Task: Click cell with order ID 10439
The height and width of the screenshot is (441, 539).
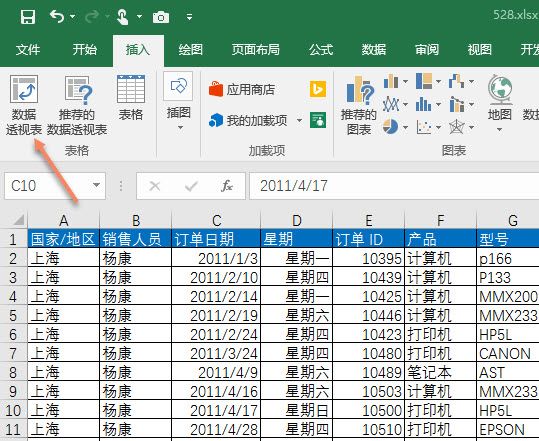Action: (x=369, y=277)
